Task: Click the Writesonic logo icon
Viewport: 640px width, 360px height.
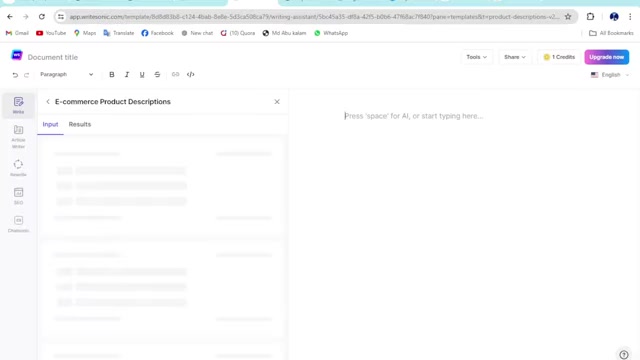Action: click(x=17, y=55)
